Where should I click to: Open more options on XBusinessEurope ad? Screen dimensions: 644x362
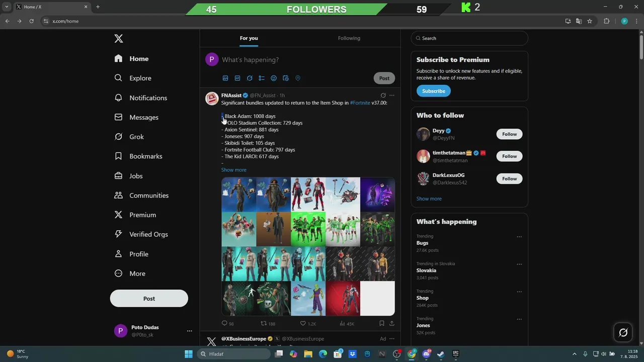392,339
